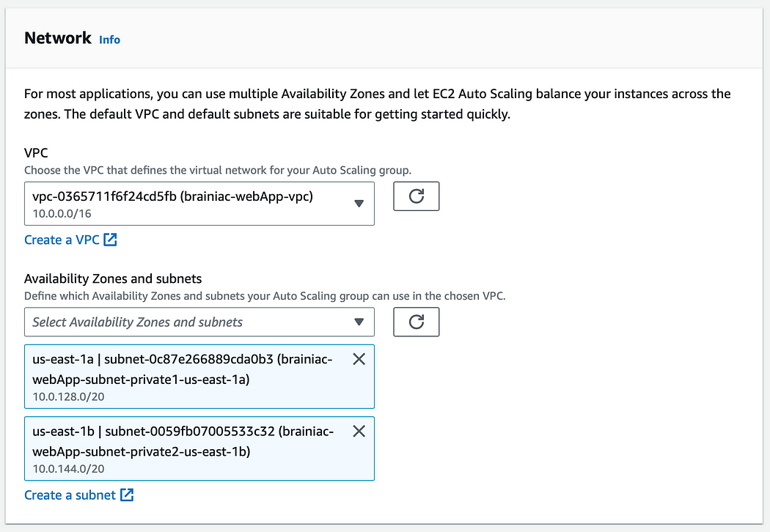The height and width of the screenshot is (532, 770).
Task: Refresh the Availability Zones and subnets list
Action: [416, 322]
